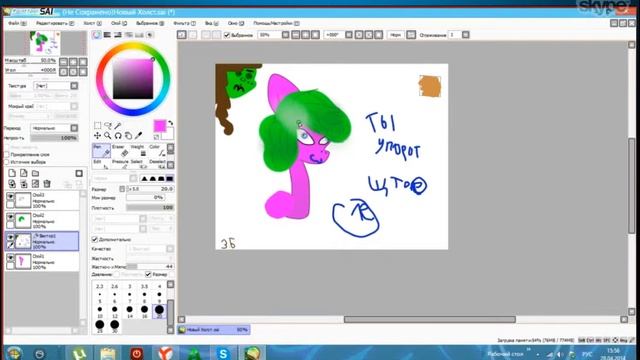Uncheck the Дополнительно checkbox
This screenshot has width=640, height=360.
95,240
